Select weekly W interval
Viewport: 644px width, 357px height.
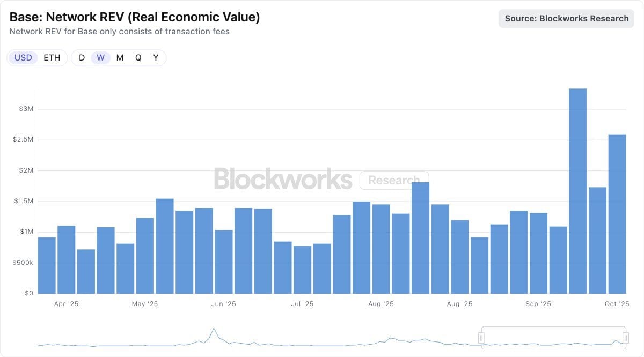[x=100, y=58]
